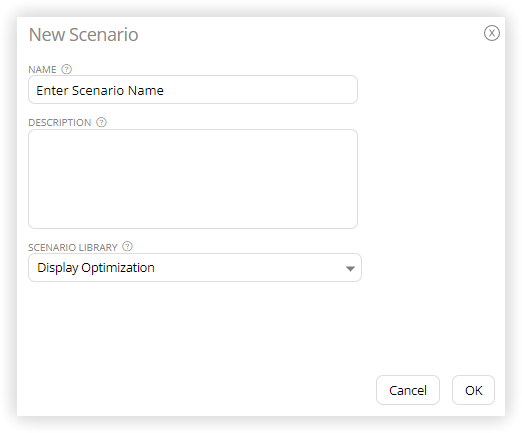Viewport: 522px width, 433px height.
Task: Focus the Enter Scenario Name field
Action: coord(193,90)
